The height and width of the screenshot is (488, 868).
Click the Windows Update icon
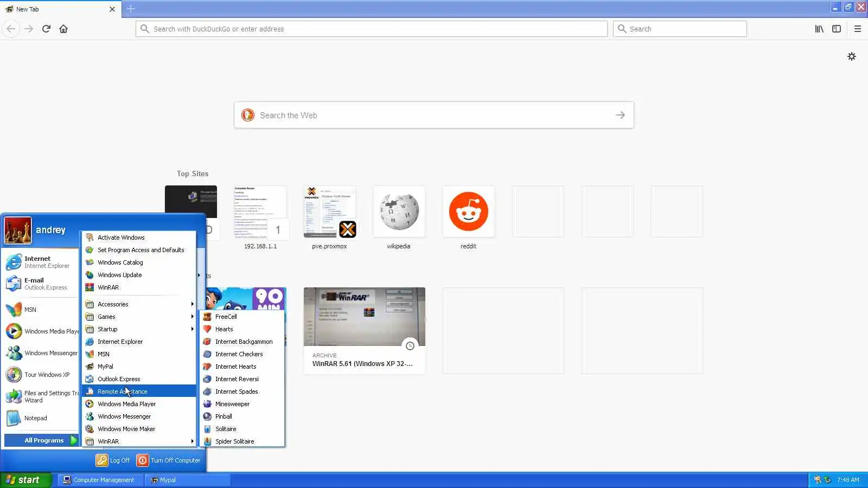pos(90,275)
